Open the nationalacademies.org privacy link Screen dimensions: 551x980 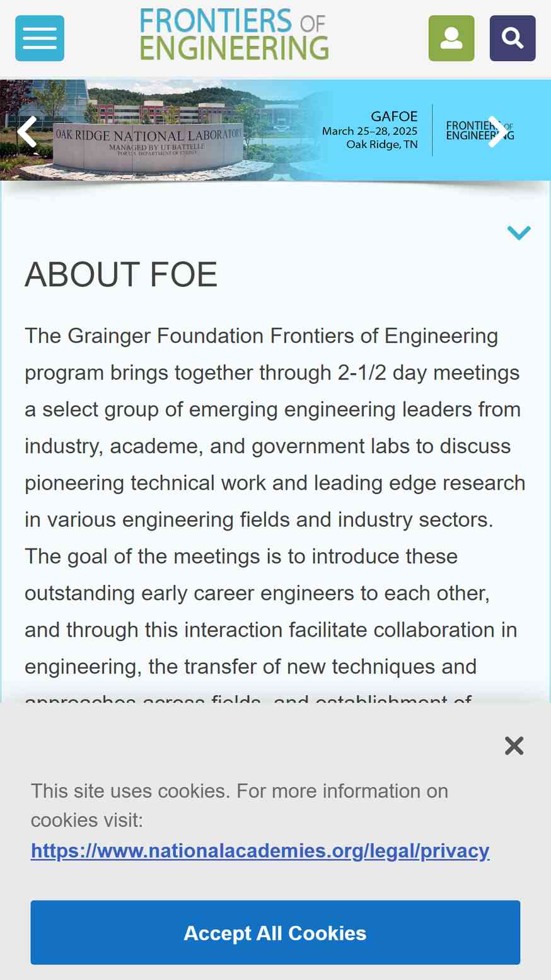point(260,850)
